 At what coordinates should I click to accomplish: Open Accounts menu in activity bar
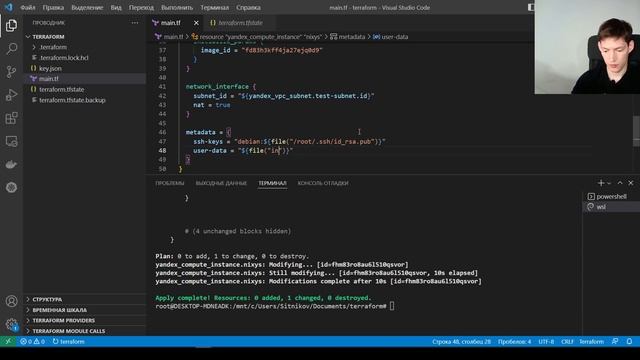11,301
